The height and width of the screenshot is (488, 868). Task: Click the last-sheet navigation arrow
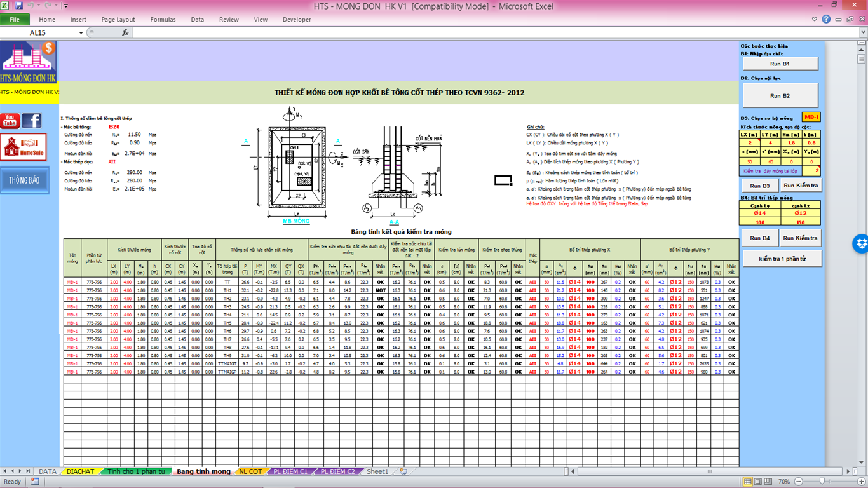tap(27, 471)
